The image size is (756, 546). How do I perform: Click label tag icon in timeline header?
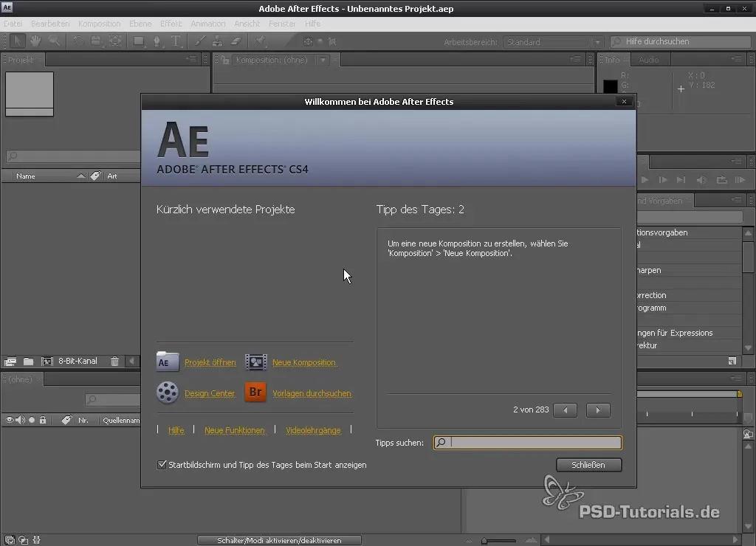click(66, 420)
